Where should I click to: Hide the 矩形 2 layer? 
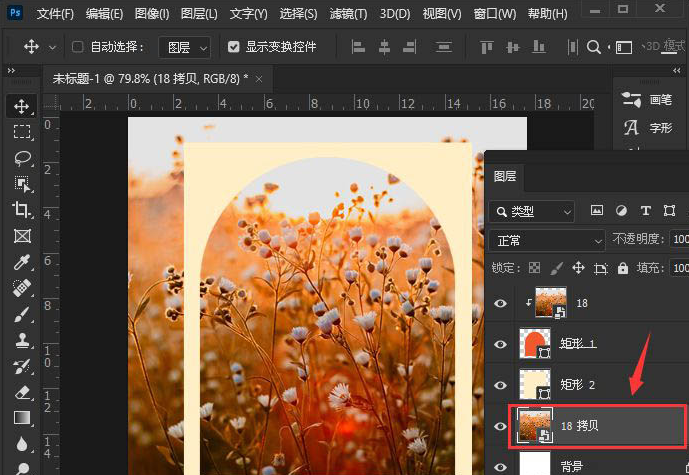click(500, 385)
